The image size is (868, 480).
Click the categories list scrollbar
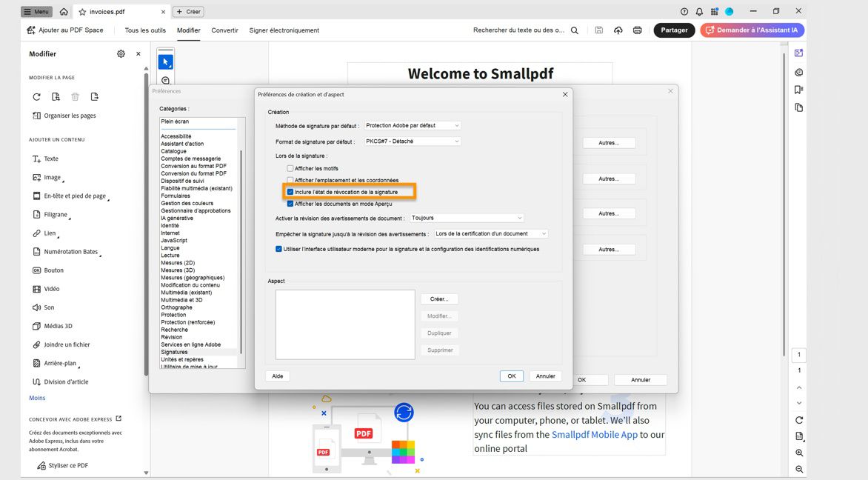[x=241, y=252]
